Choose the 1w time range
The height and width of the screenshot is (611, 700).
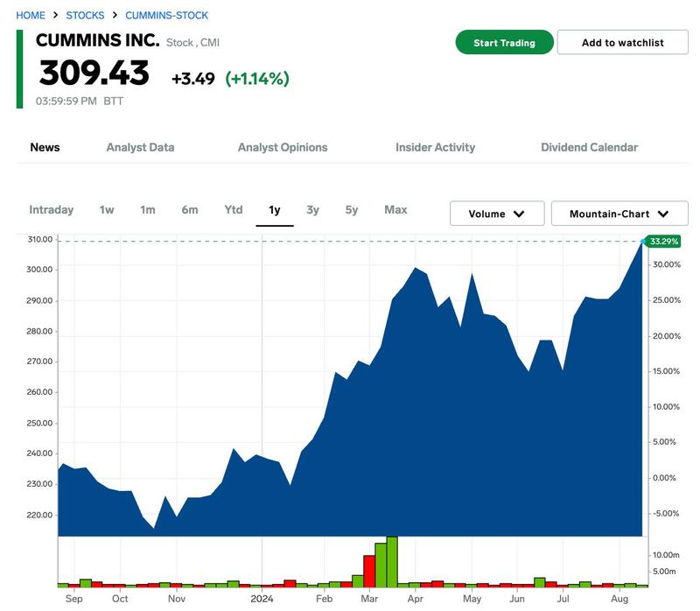[x=107, y=210]
